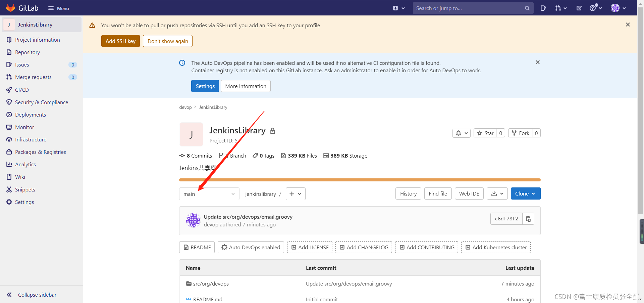The height and width of the screenshot is (303, 644).
Task: Fork the JenkinsLibrary project
Action: [520, 133]
